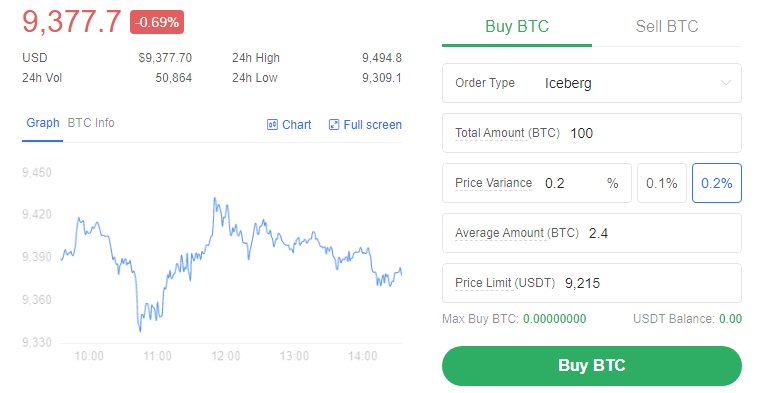Click the Chart candlestick icon
765x393 pixels.
[272, 125]
